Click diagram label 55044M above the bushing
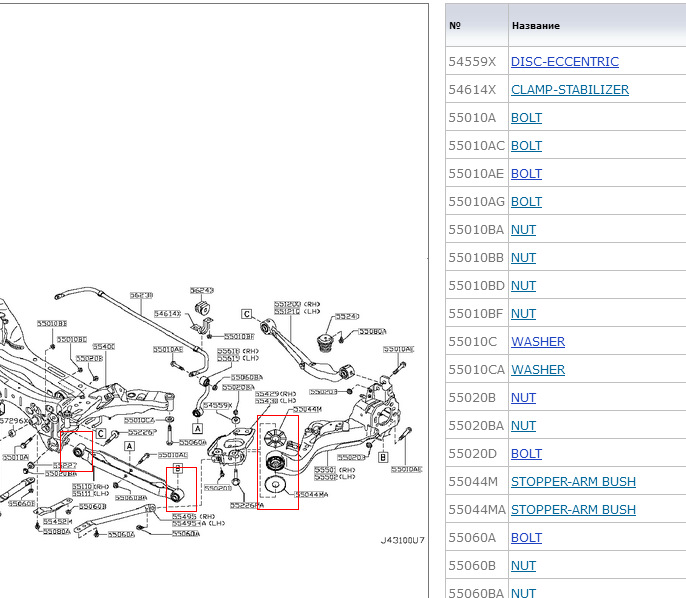The height and width of the screenshot is (598, 686). coord(308,409)
